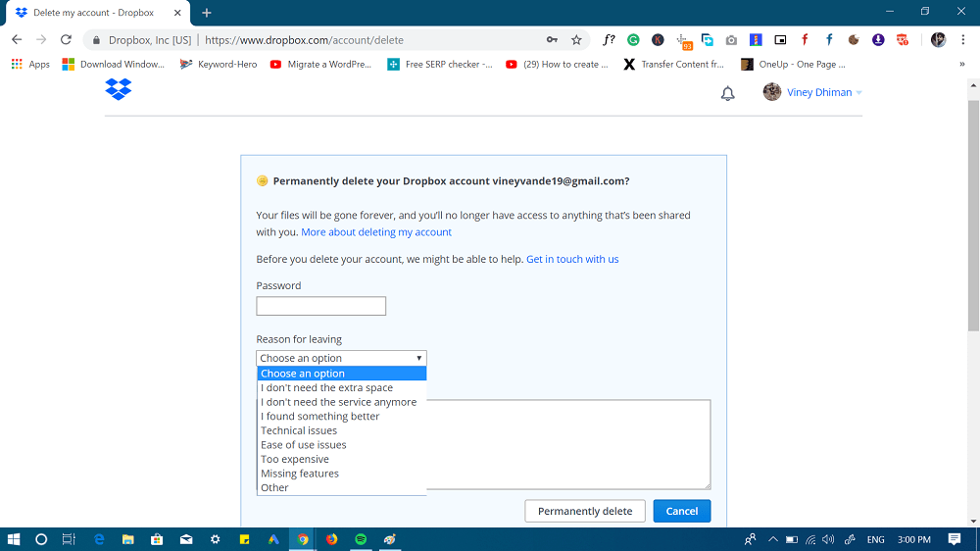Open the Grammarly extension icon

click(633, 40)
